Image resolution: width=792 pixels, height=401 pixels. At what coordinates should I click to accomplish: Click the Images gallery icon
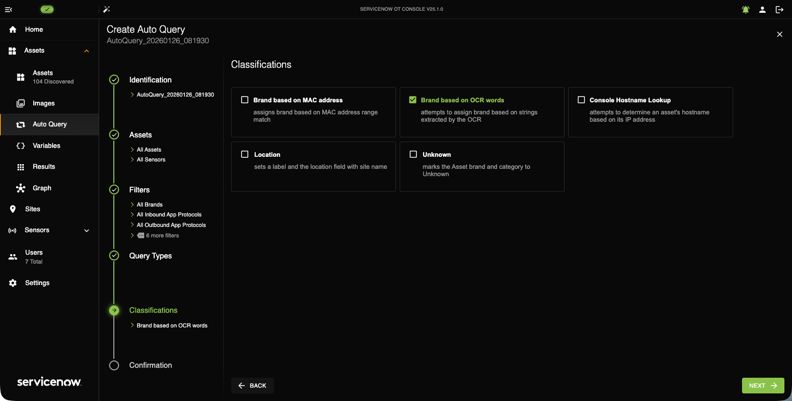tap(21, 104)
